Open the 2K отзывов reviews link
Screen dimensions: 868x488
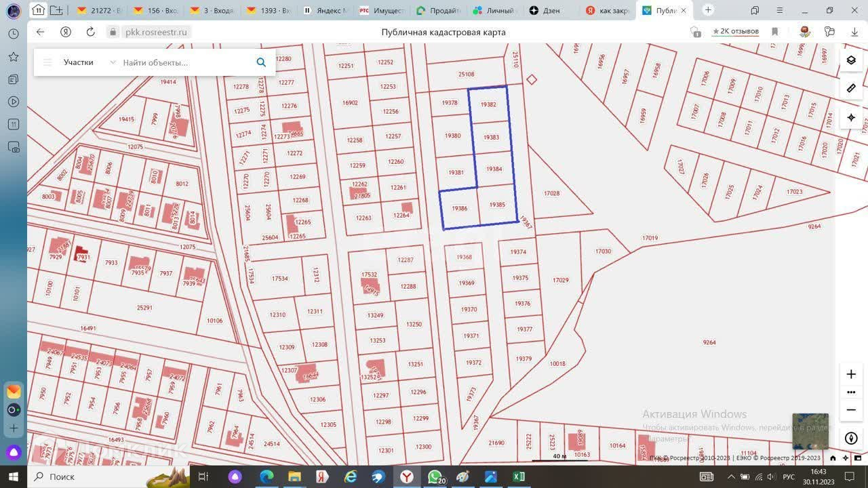pos(735,32)
